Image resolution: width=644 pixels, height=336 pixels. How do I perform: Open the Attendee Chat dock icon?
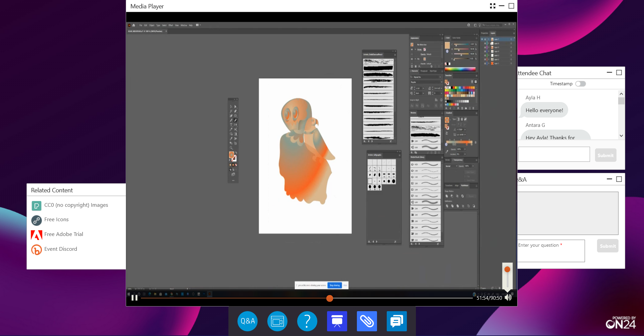tap(397, 321)
